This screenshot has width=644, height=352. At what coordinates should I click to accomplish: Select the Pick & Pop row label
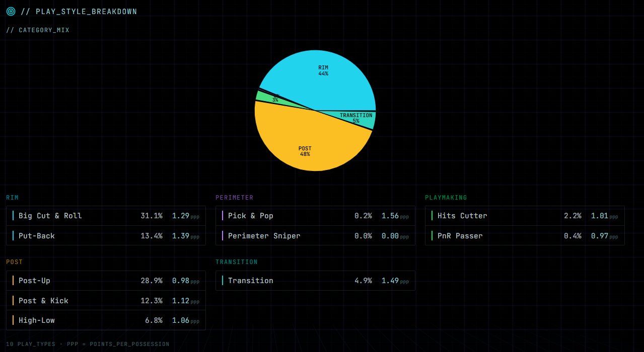click(250, 216)
